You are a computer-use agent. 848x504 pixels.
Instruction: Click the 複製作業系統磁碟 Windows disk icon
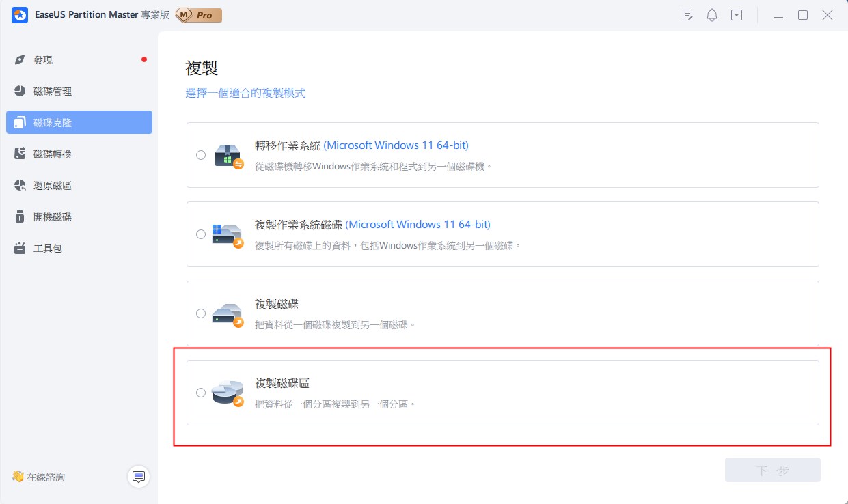click(x=228, y=235)
